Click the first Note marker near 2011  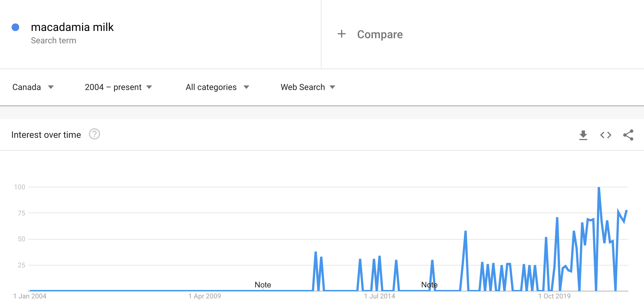pyautogui.click(x=263, y=285)
